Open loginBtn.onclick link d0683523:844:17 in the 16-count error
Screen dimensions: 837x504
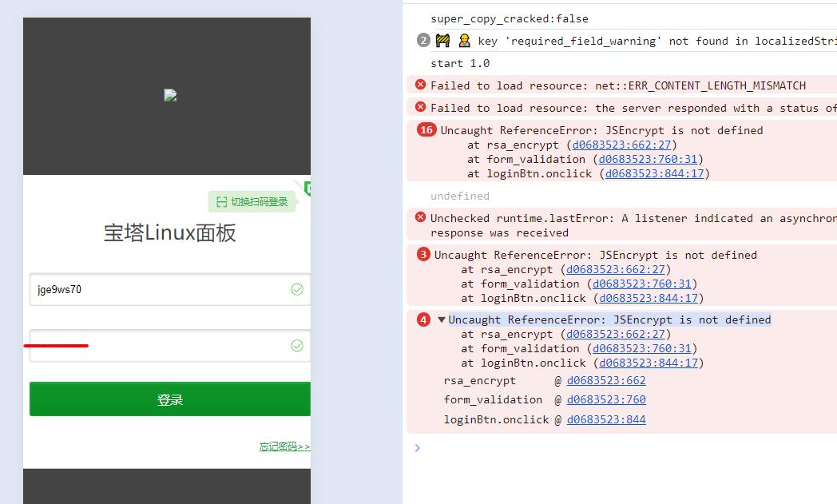(x=654, y=173)
